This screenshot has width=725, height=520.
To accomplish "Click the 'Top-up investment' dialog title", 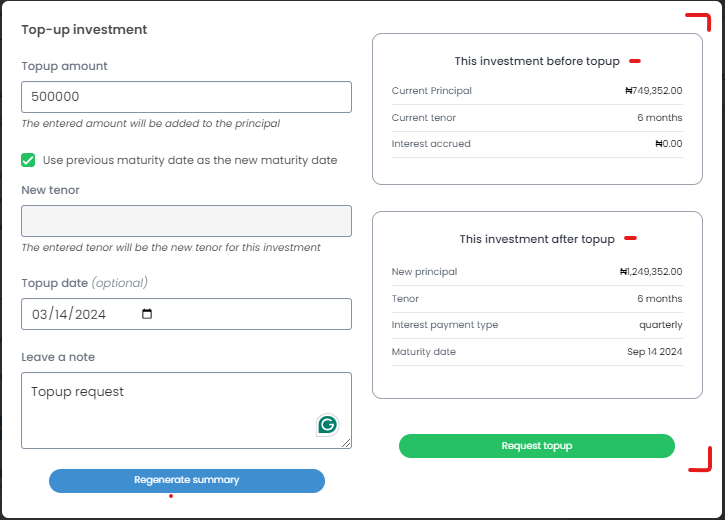I will pyautogui.click(x=84, y=30).
